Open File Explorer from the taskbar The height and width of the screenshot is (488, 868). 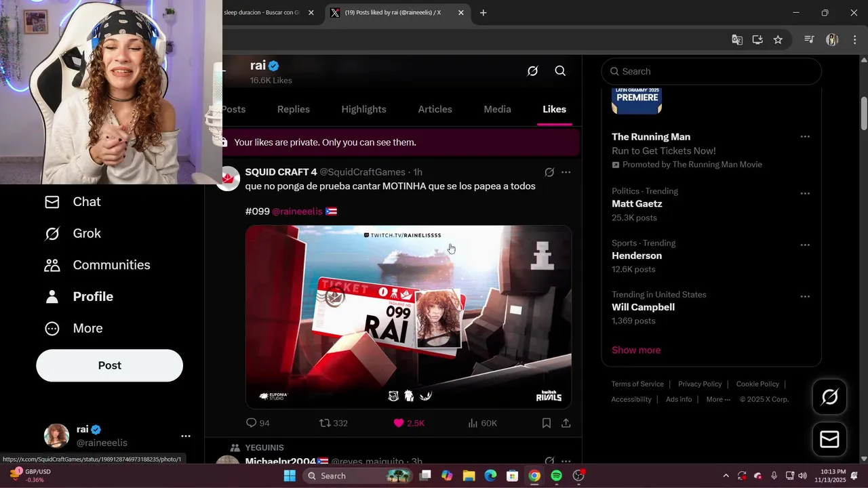click(469, 476)
